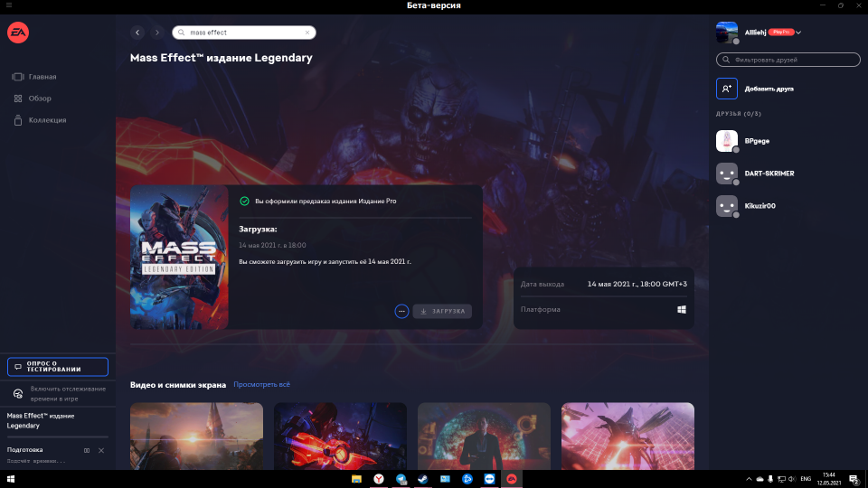Image resolution: width=868 pixels, height=488 pixels.
Task: Open the Главная home page
Action: click(34, 76)
